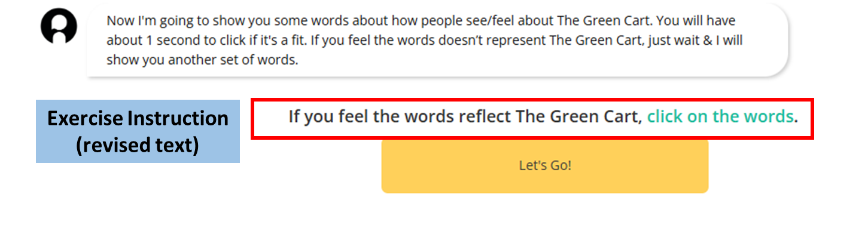Click the "(revised text)" line of the label

[138, 145]
